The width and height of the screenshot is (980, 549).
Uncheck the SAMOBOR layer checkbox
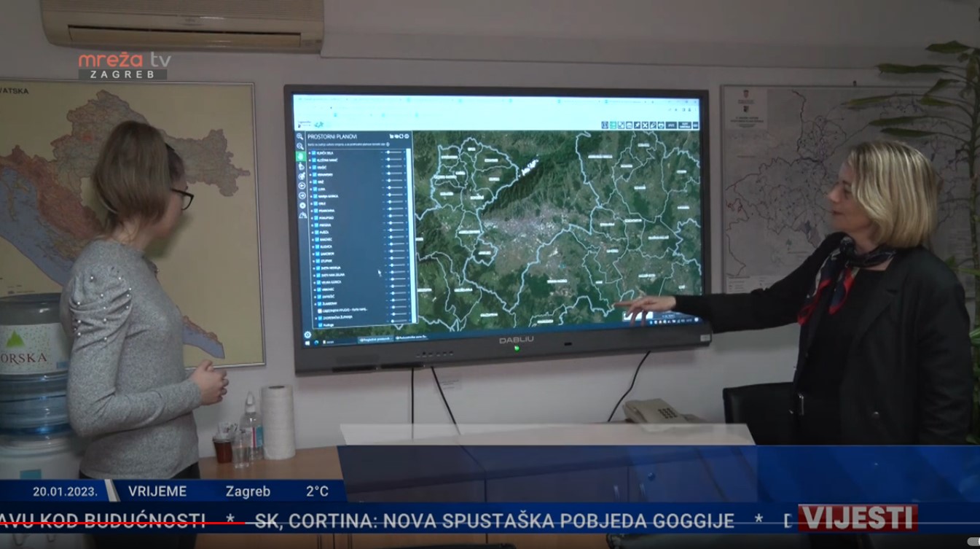tap(318, 254)
